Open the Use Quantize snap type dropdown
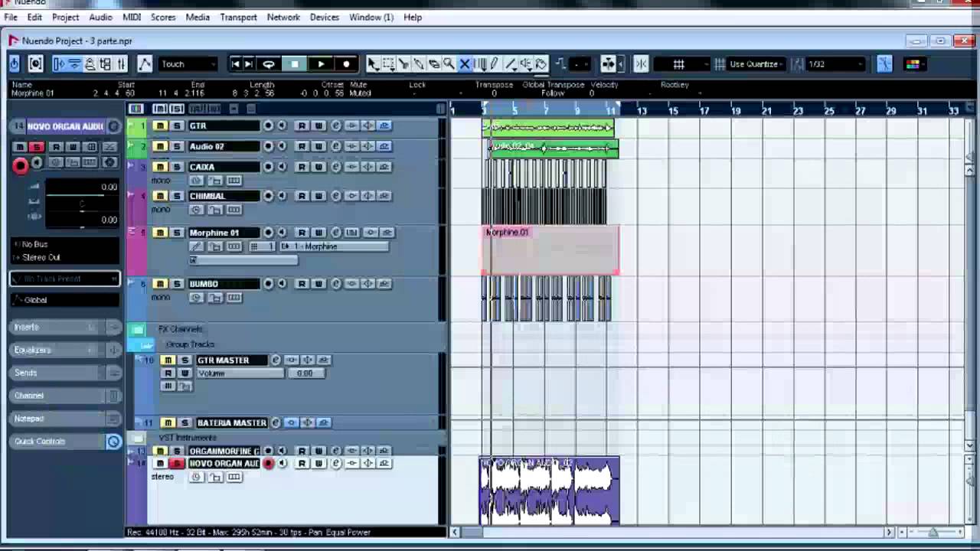980x551 pixels. (x=754, y=64)
